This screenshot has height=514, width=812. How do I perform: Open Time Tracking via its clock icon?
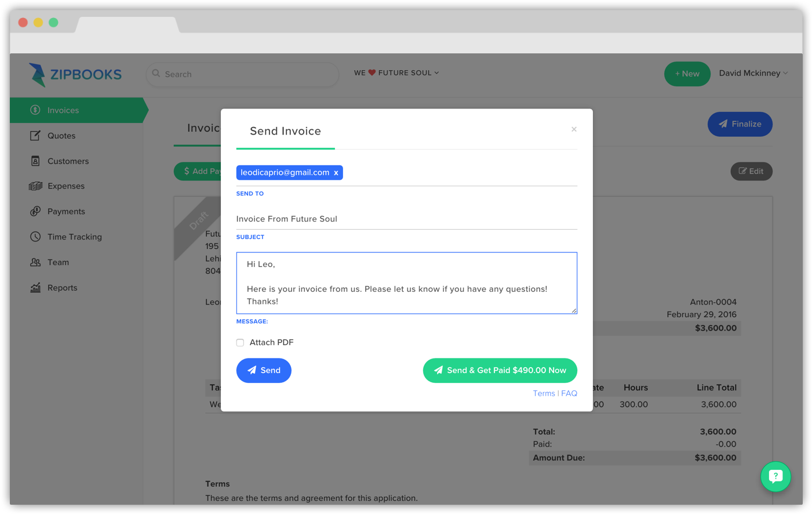pos(35,237)
